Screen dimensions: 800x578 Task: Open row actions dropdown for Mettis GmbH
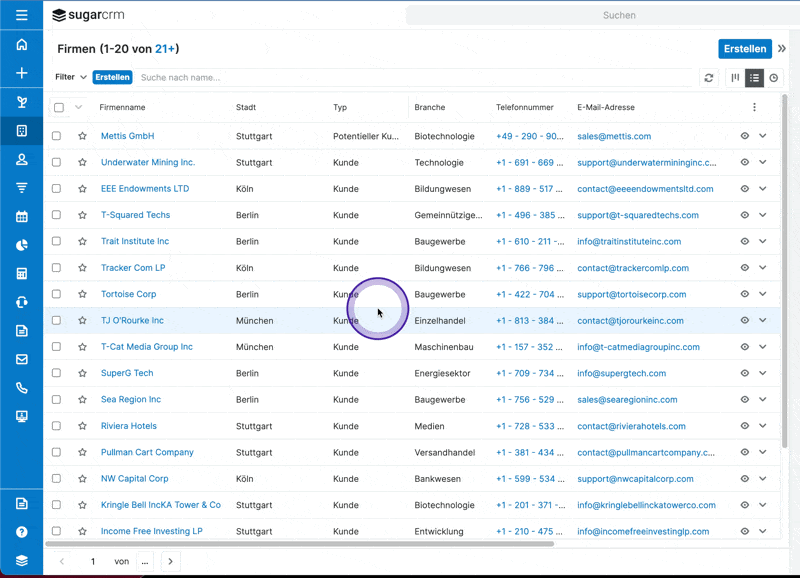point(763,136)
